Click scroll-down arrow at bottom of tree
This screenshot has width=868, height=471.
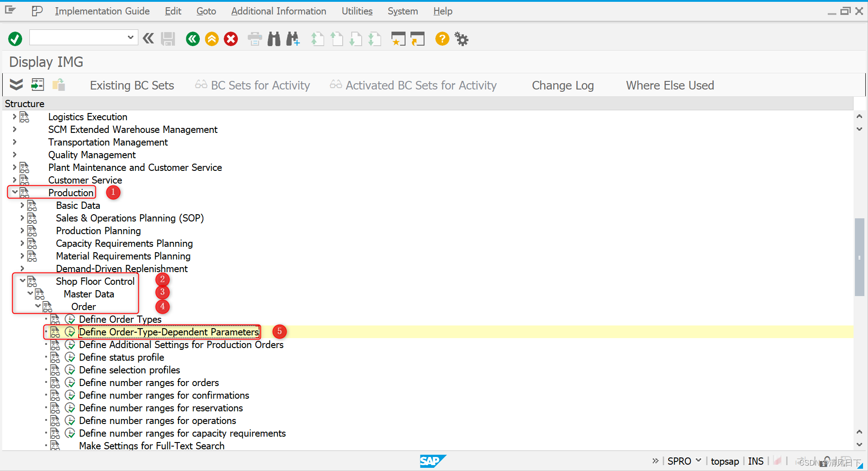point(859,444)
